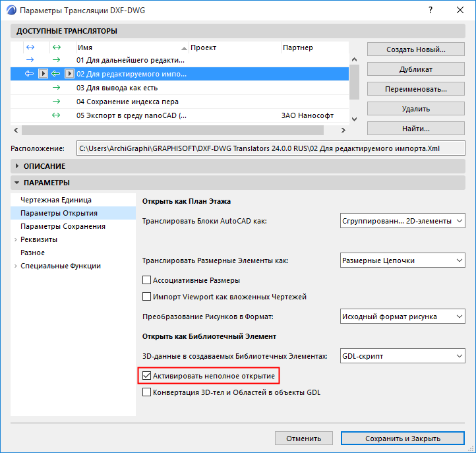Click green export arrow of translator 01
Screen dimensions: 476x453
click(x=56, y=60)
